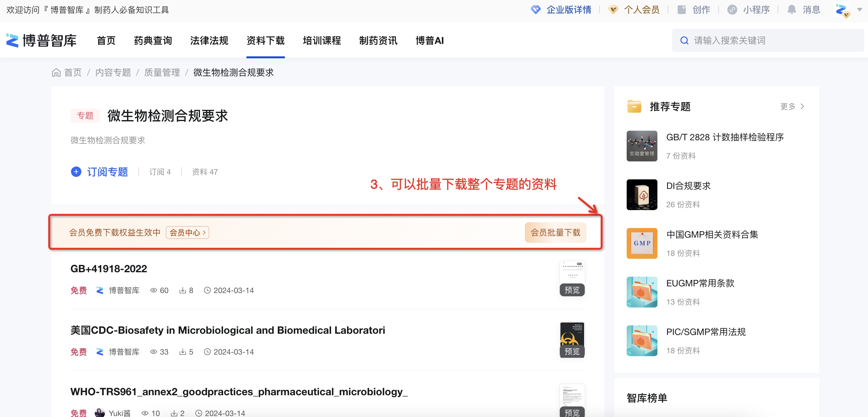This screenshot has width=868, height=417.
Task: Click the blue plus subscribe icon
Action: pos(76,172)
